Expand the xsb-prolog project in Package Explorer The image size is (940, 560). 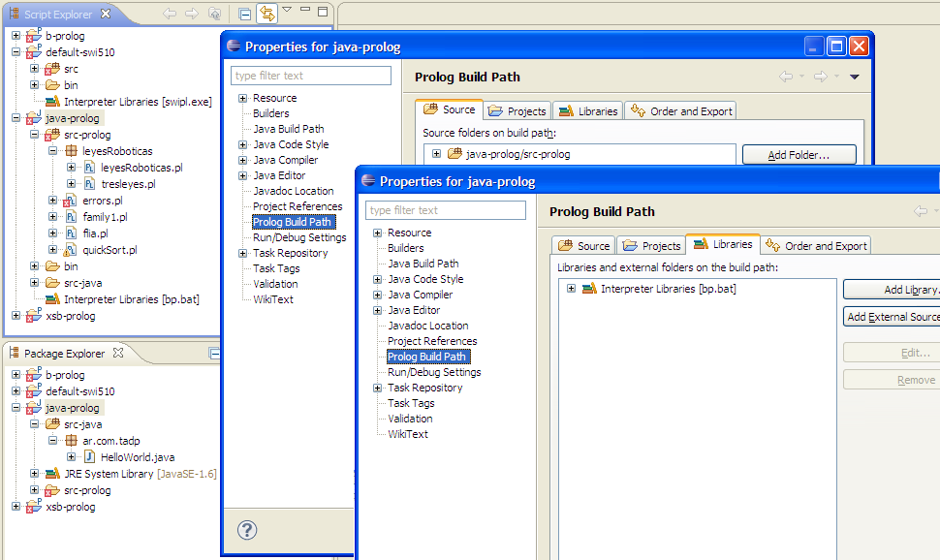[16, 506]
